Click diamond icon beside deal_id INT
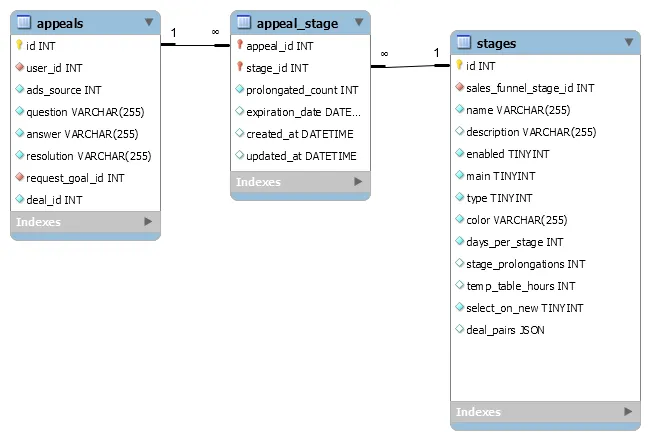The width and height of the screenshot is (650, 440). pos(19,198)
